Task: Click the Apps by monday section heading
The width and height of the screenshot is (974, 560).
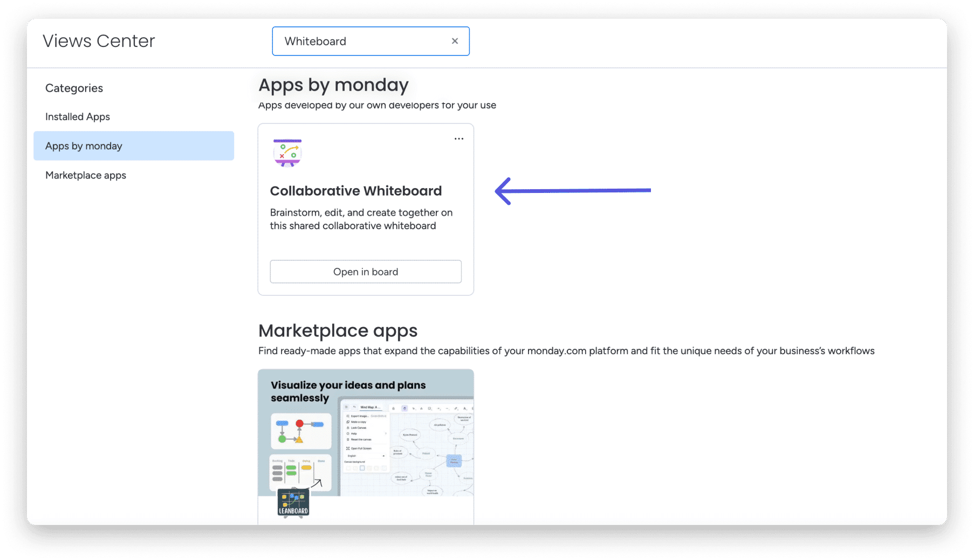Action: (334, 85)
